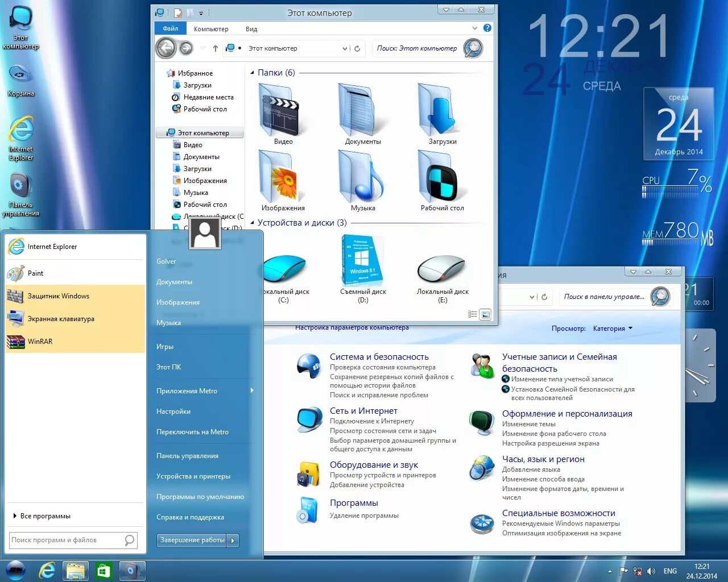This screenshot has height=582, width=728.
Task: Collapse the Устройства и диски (3) group
Action: [x=253, y=223]
